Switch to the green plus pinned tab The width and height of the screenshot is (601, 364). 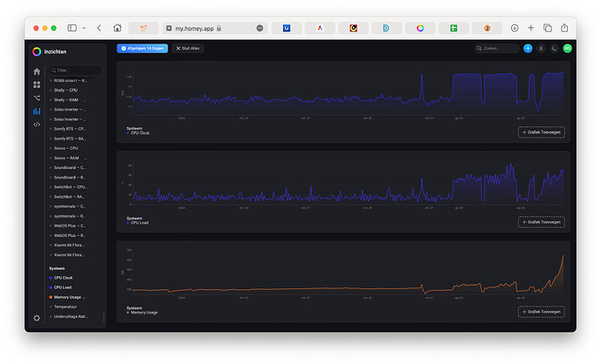(x=454, y=28)
